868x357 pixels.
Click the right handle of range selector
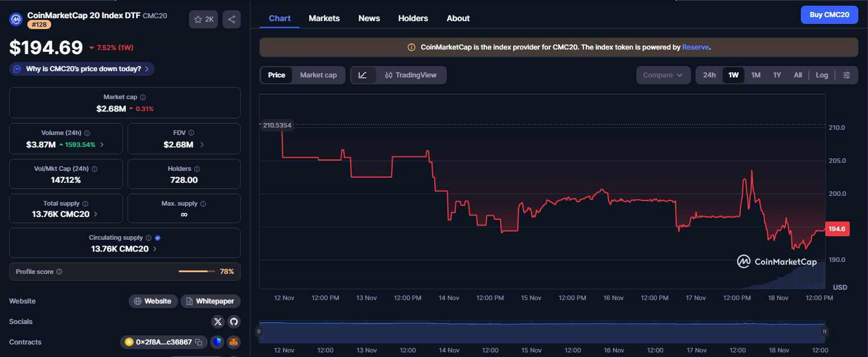click(x=825, y=331)
